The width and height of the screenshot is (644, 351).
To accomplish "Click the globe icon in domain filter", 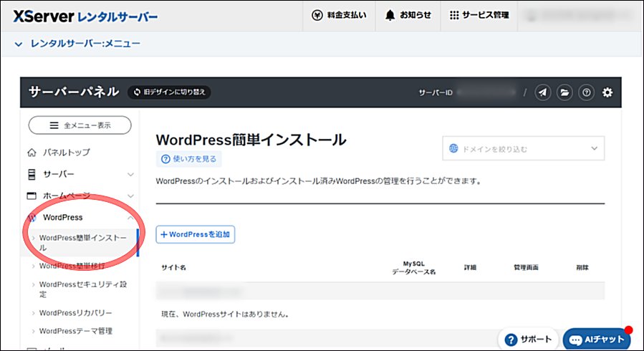I will click(x=453, y=148).
